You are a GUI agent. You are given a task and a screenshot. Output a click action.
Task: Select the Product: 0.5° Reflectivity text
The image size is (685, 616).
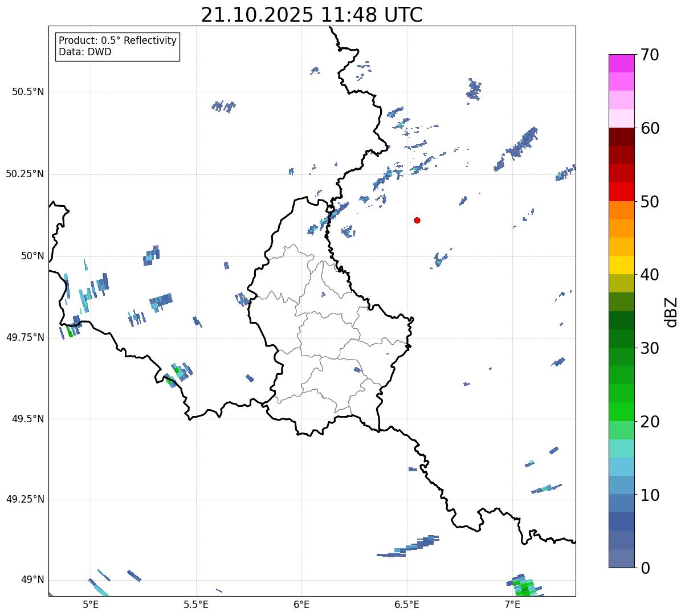117,41
